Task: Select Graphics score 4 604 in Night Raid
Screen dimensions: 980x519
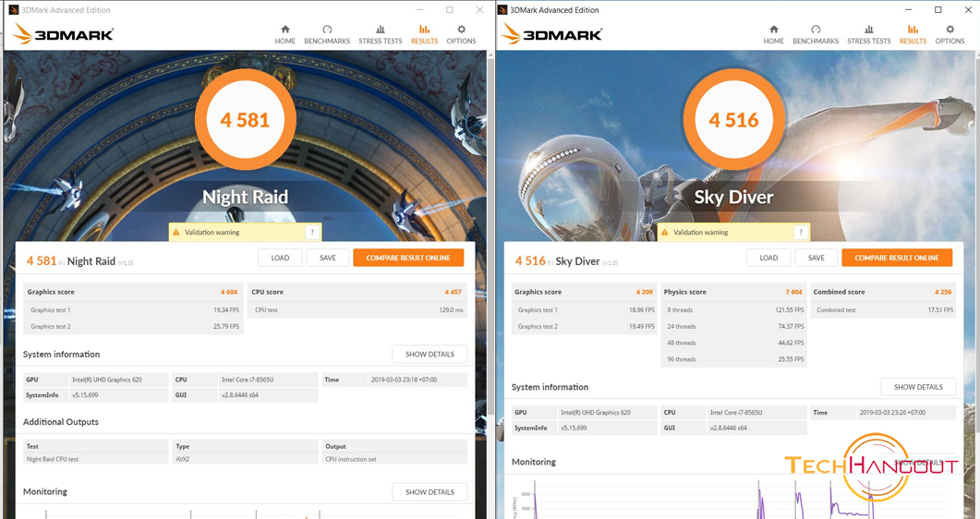Action: 132,292
